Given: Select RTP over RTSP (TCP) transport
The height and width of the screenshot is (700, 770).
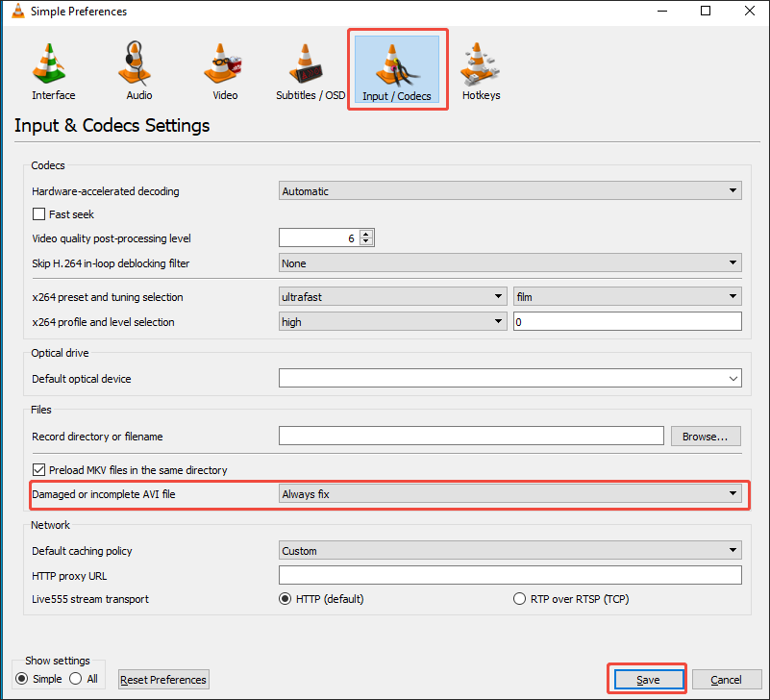Looking at the screenshot, I should 519,598.
